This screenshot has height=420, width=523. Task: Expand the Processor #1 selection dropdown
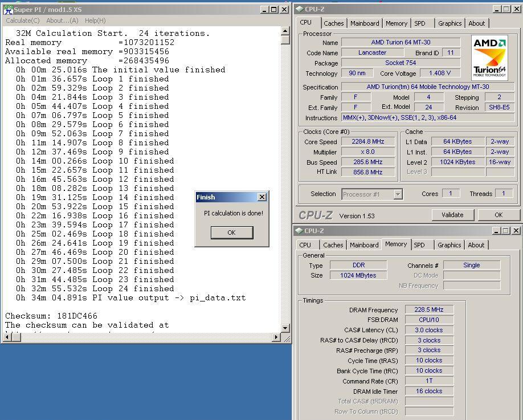pos(398,194)
